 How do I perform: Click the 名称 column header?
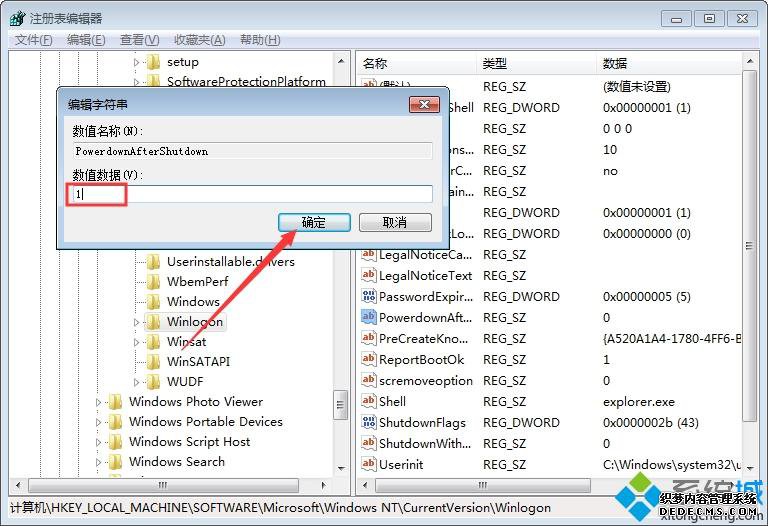416,64
